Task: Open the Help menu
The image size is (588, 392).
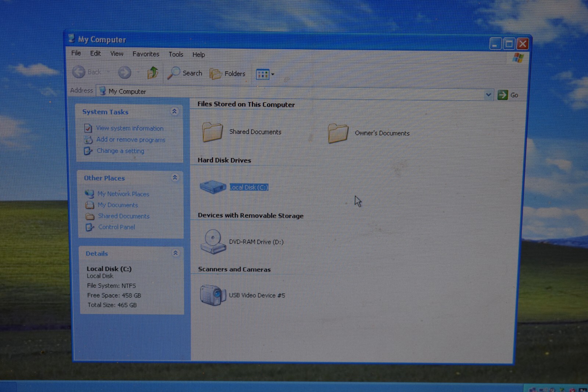Action: 199,55
